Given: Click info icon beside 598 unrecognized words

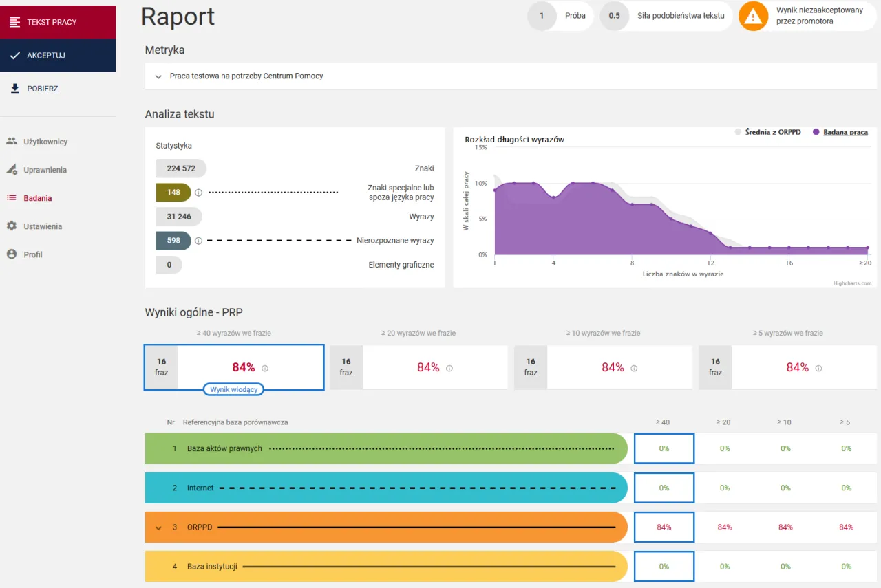Looking at the screenshot, I should tap(199, 241).
